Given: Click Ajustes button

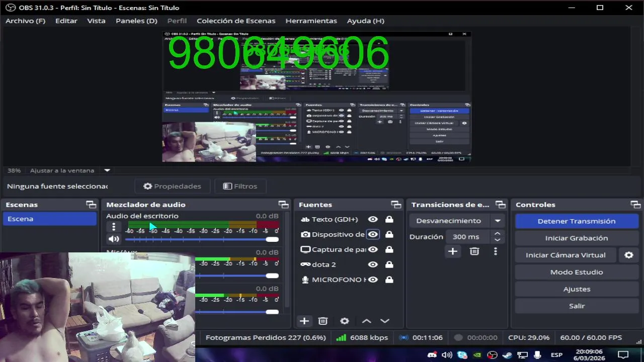Looking at the screenshot, I should tap(577, 289).
